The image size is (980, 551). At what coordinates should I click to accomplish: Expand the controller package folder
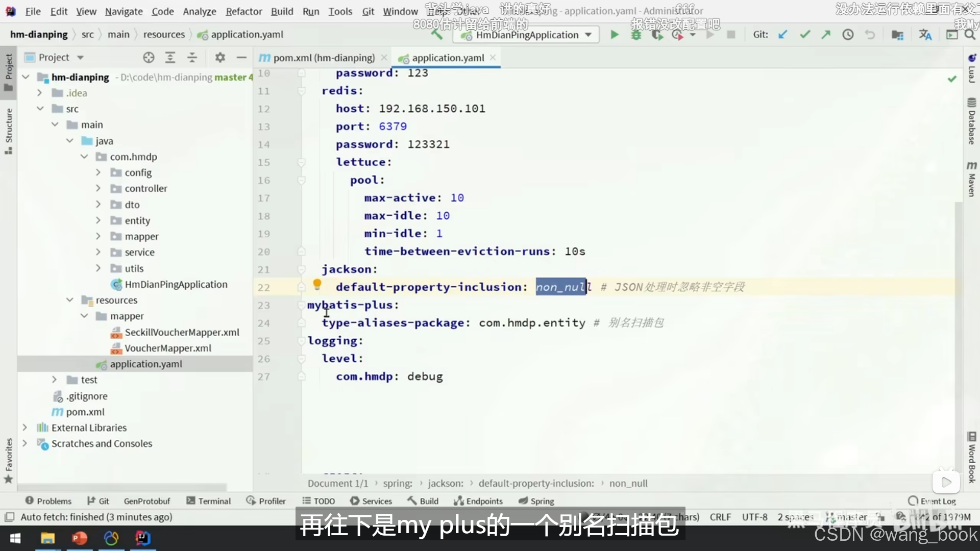tap(98, 188)
